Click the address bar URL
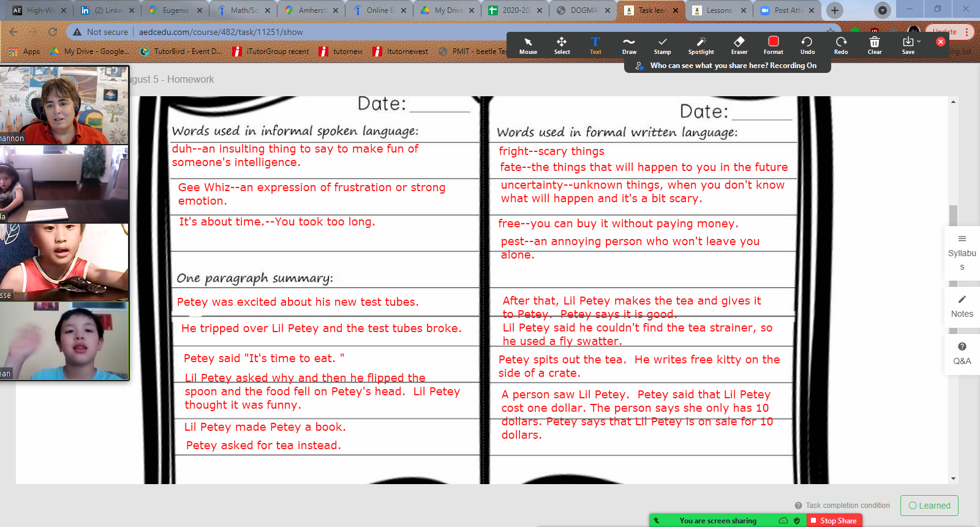Screen dimensions: 980x527 221,32
